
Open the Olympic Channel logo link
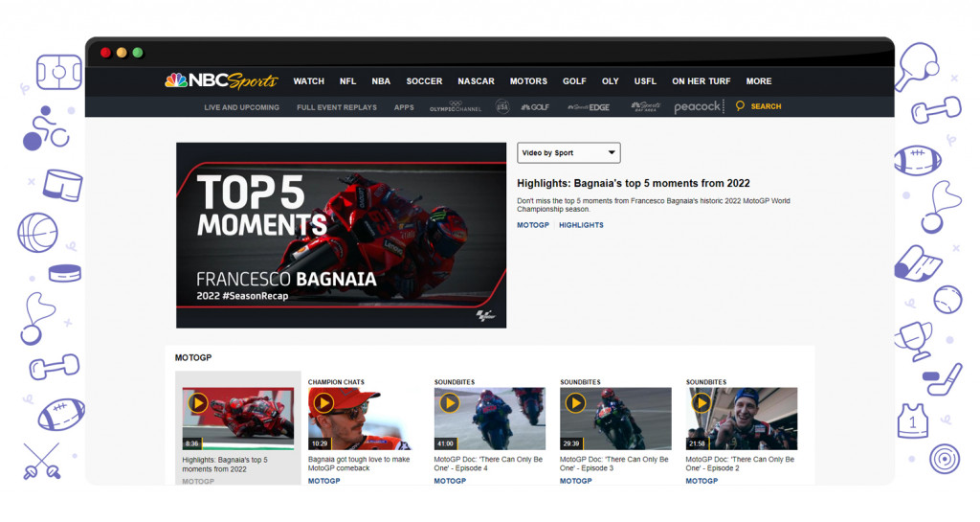pos(455,106)
